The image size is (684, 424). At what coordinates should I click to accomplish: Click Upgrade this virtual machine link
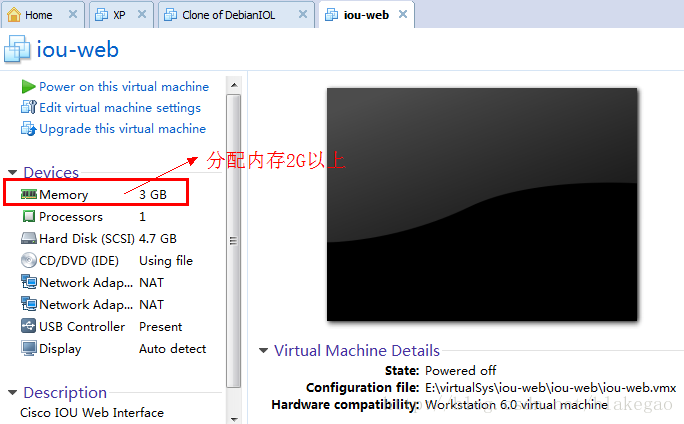click(123, 129)
